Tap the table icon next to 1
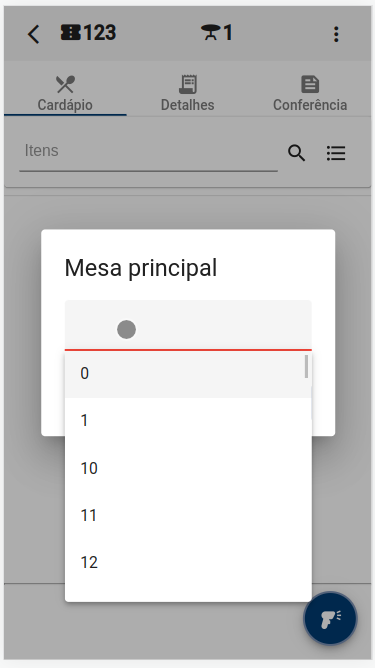 211,32
